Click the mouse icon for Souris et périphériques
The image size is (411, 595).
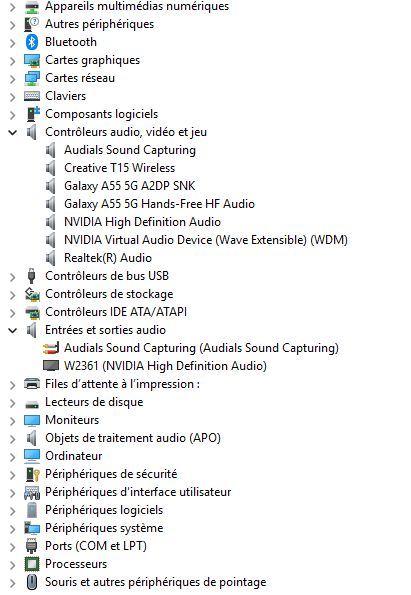click(x=32, y=582)
